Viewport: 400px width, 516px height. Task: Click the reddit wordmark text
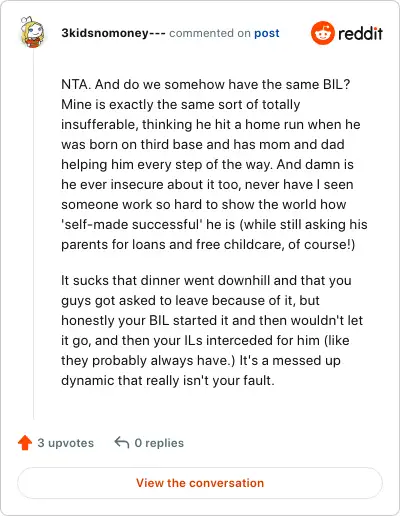click(360, 34)
